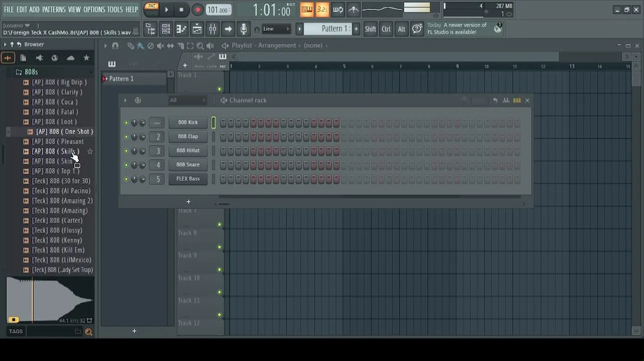Activate the Playback speaker tool in playlist
The image size is (644, 361).
(210, 46)
